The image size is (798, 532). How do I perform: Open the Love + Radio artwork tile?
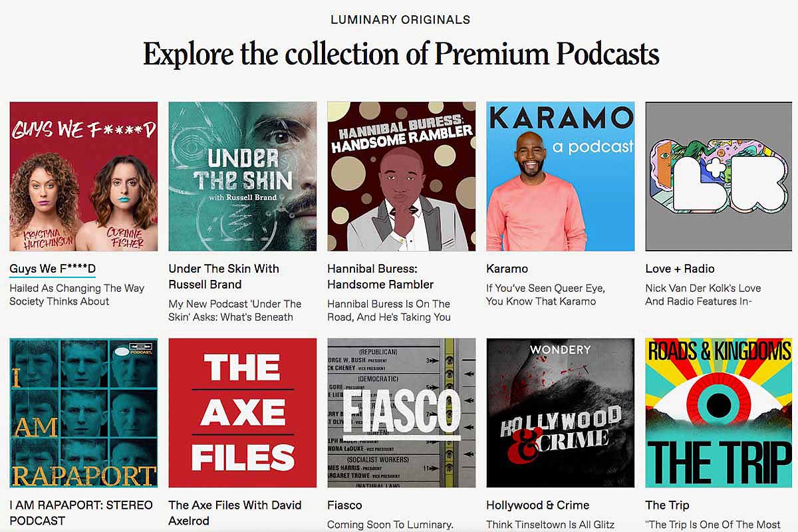tap(722, 176)
